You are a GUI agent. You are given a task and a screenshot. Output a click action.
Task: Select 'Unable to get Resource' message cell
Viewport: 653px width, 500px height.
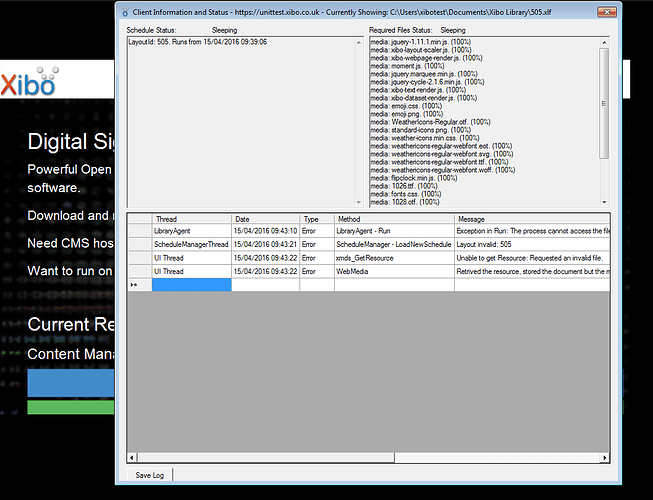(532, 258)
